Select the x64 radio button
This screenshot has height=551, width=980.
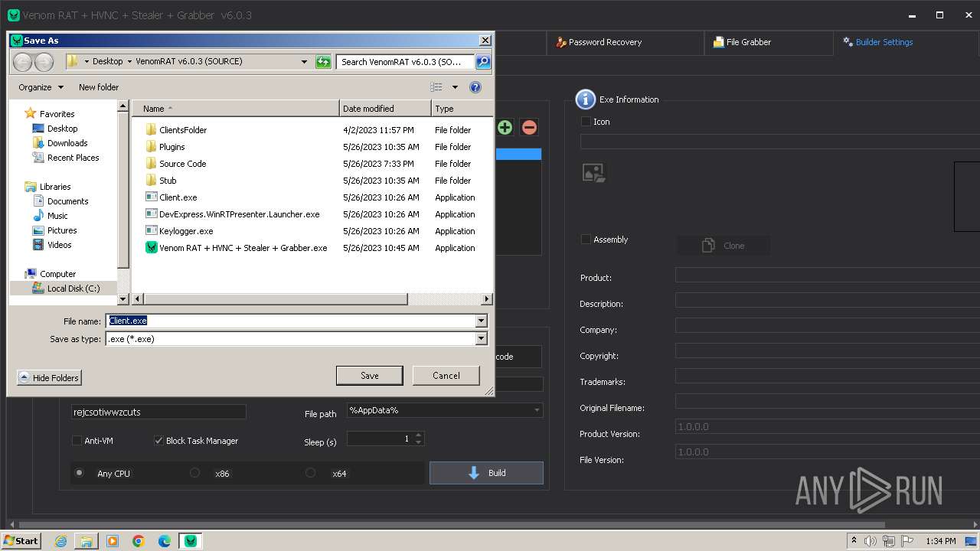pyautogui.click(x=310, y=473)
